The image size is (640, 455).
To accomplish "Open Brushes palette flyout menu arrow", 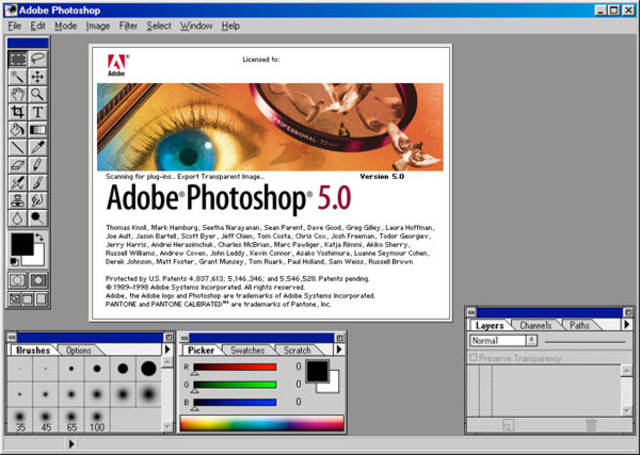I will [x=167, y=350].
